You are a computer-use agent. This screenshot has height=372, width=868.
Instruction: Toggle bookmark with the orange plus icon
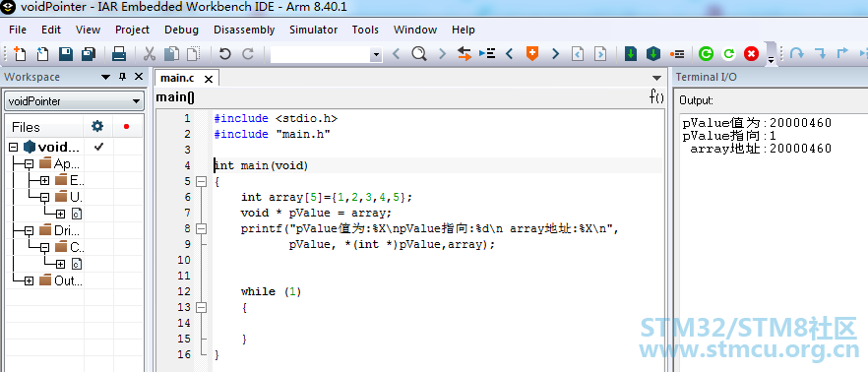532,54
